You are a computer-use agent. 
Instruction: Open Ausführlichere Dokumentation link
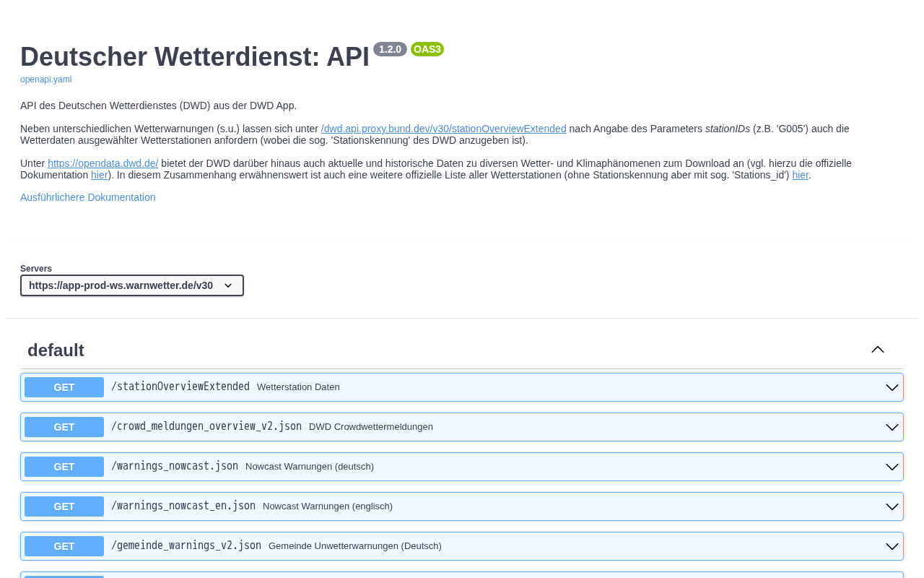pos(87,197)
